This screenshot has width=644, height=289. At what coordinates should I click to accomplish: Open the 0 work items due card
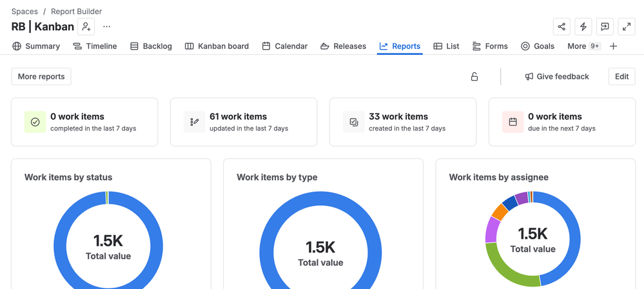tap(562, 122)
